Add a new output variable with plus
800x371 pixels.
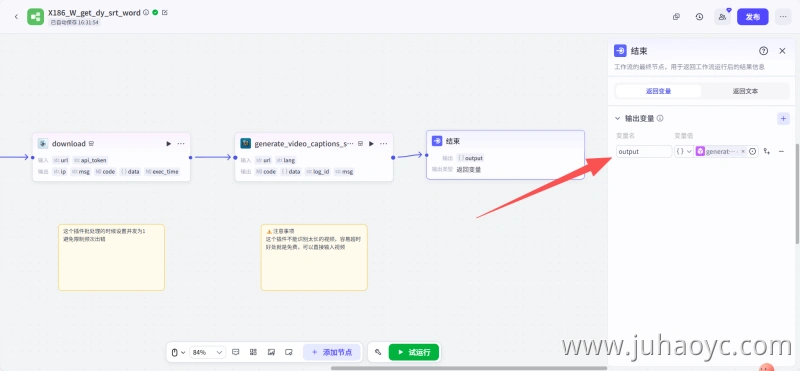(783, 118)
